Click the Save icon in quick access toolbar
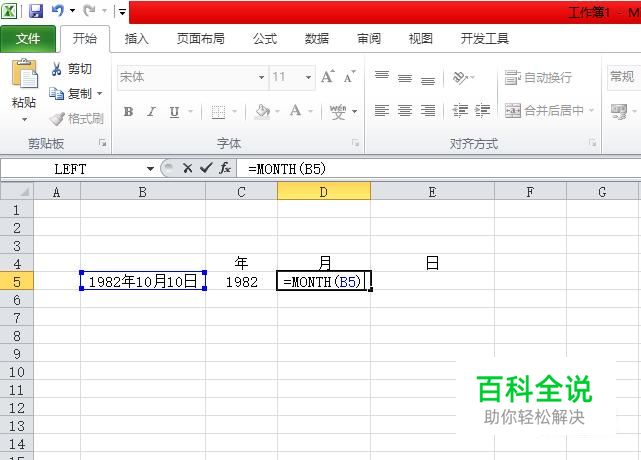This screenshot has width=641, height=460. click(36, 11)
